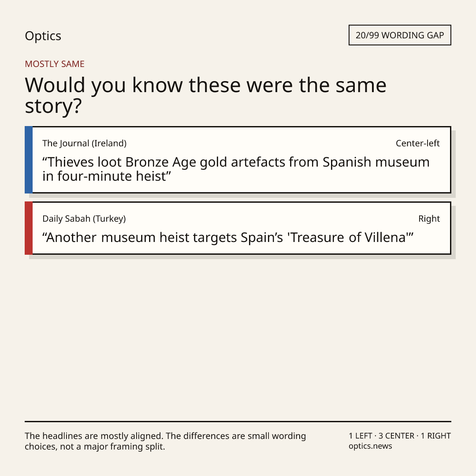Click the Optics logo text
The height and width of the screenshot is (476, 476).
(43, 36)
